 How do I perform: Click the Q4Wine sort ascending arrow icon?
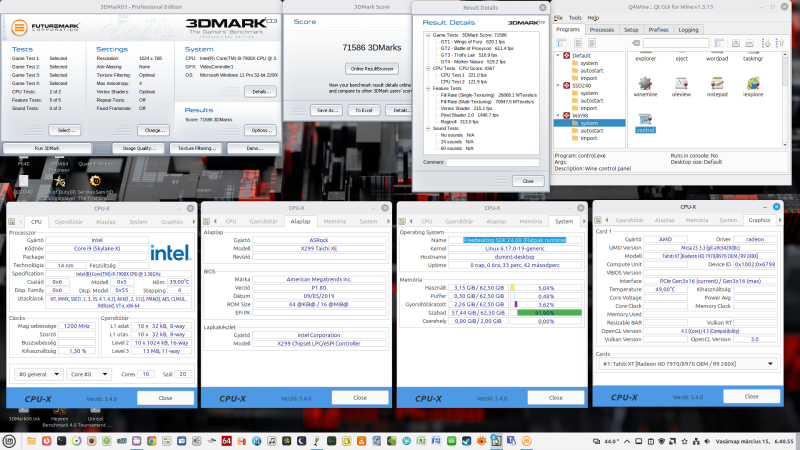(x=780, y=43)
